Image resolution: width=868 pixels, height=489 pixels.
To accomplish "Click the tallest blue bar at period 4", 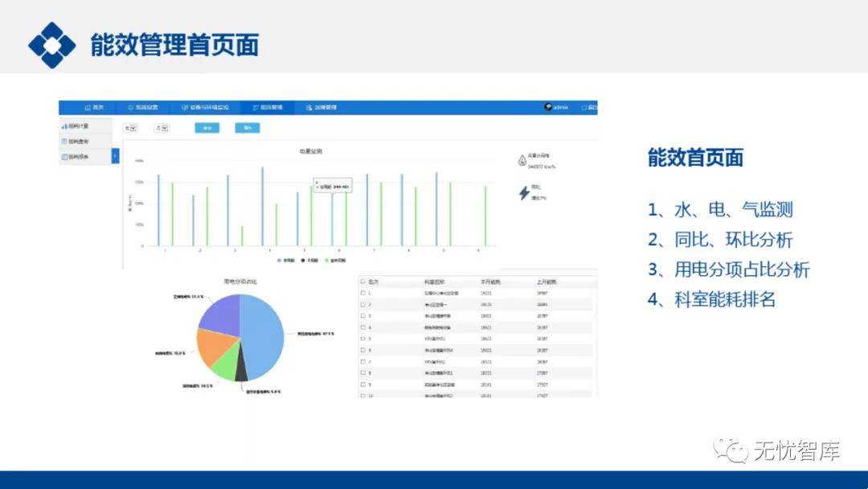I will (262, 207).
